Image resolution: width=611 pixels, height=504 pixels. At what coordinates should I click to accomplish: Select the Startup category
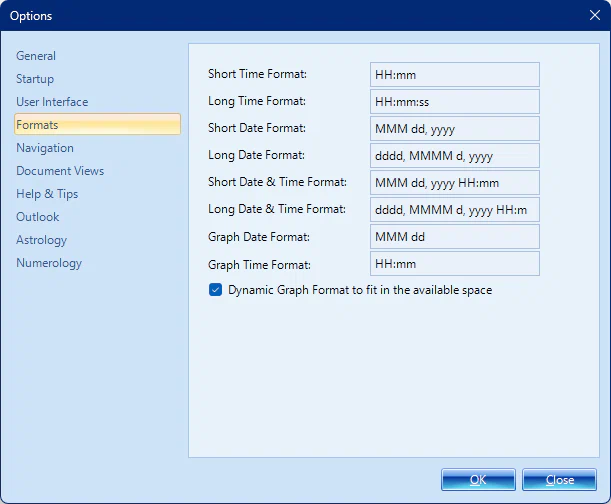click(x=35, y=79)
